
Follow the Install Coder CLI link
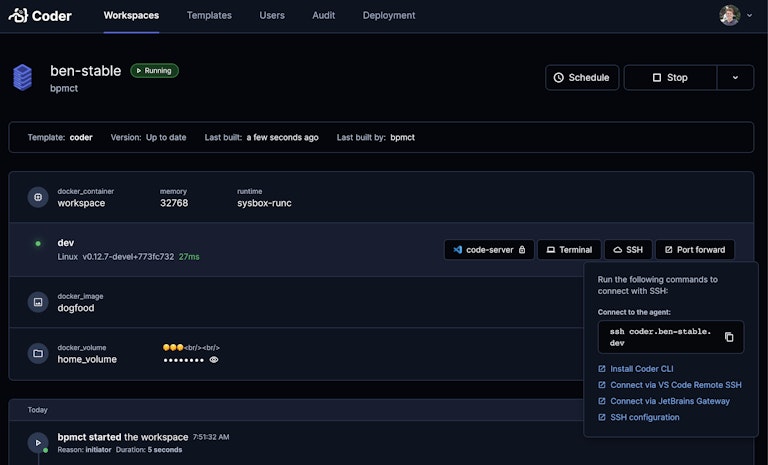641,369
